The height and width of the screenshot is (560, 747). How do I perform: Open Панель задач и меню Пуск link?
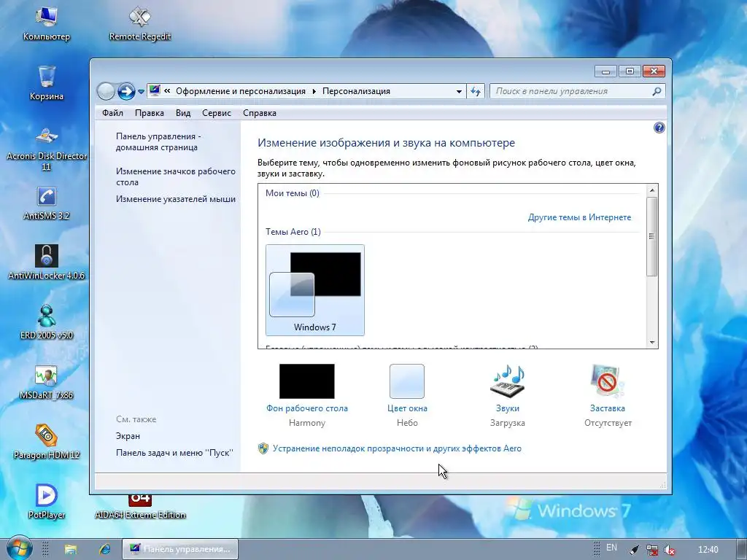click(x=174, y=453)
